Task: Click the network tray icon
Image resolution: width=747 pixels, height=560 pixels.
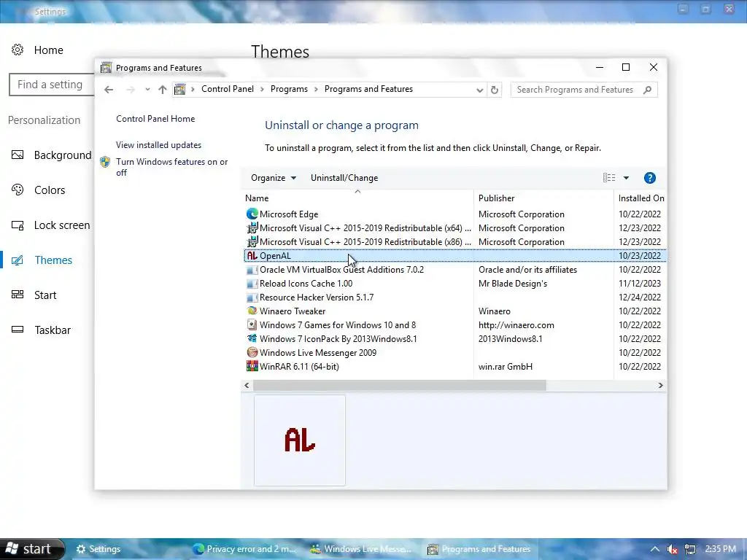Action: (690, 549)
